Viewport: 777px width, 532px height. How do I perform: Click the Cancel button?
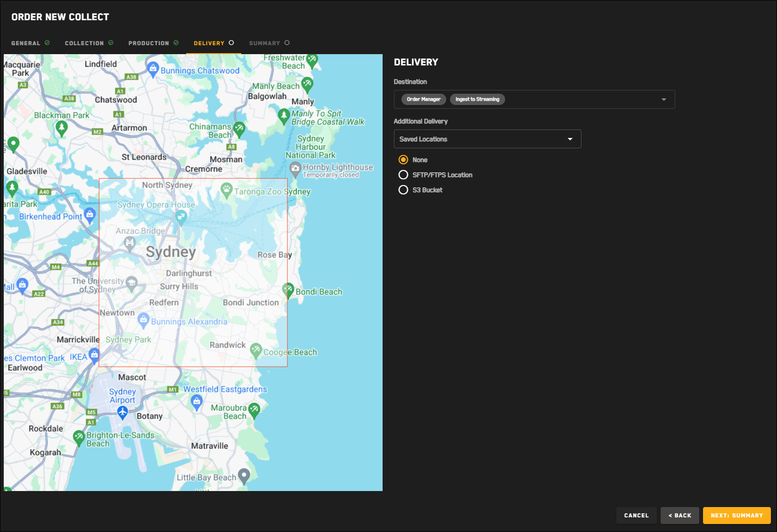(636, 516)
